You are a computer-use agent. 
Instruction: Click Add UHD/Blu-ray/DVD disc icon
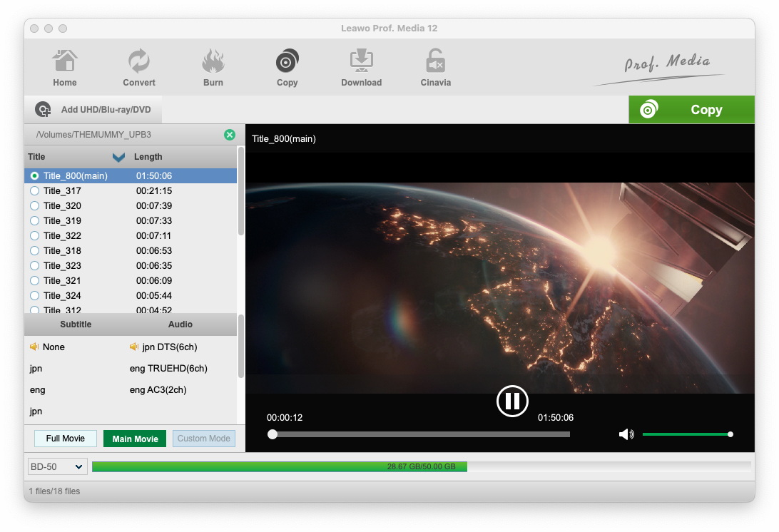coord(43,109)
